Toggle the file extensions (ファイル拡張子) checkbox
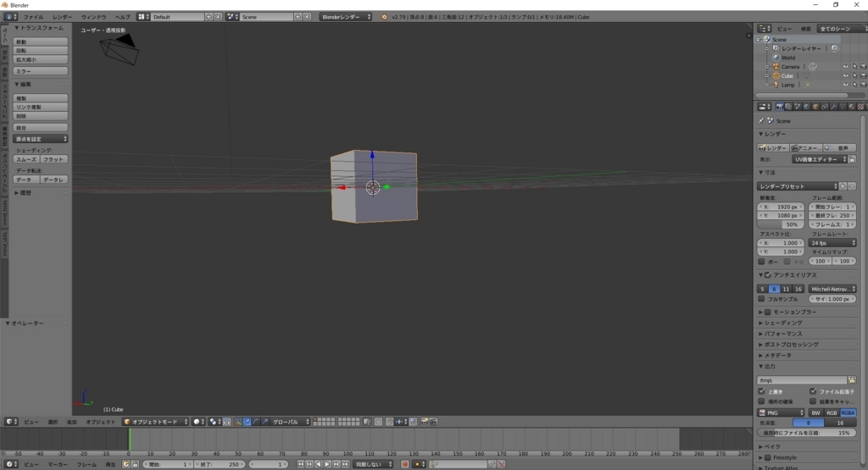 tap(813, 391)
